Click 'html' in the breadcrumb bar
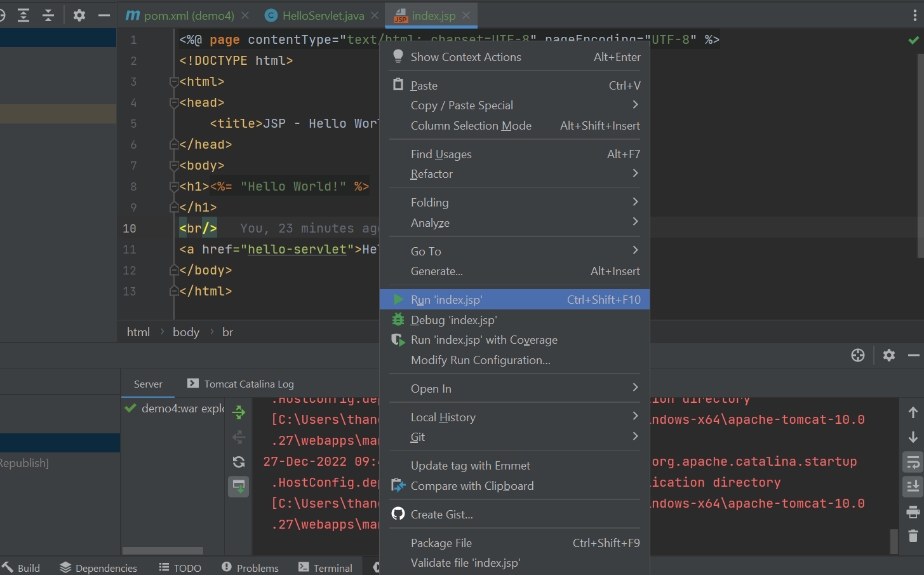The height and width of the screenshot is (575, 924). [138, 332]
